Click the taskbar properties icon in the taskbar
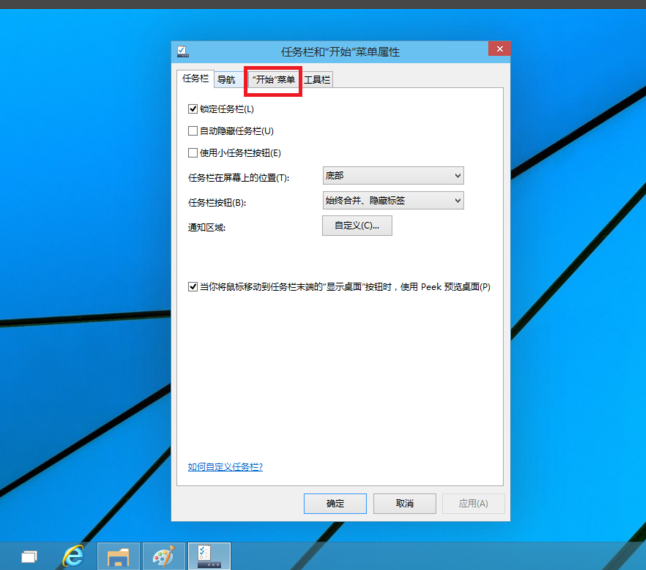646x570 pixels. coord(209,556)
